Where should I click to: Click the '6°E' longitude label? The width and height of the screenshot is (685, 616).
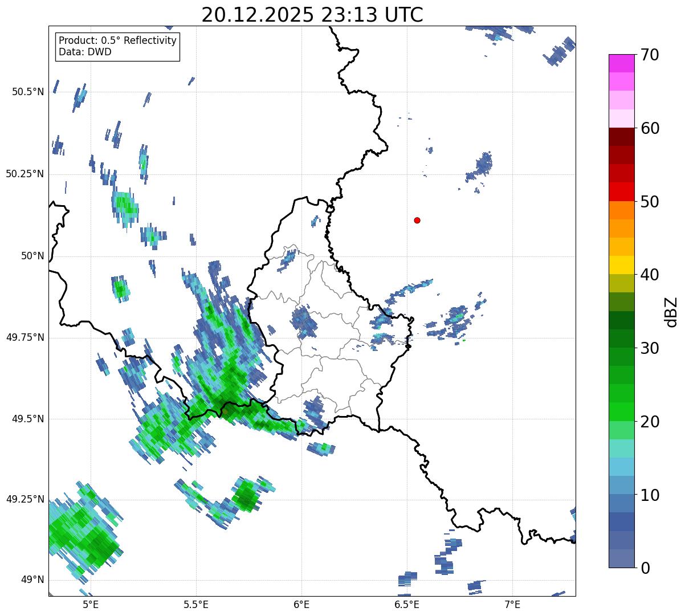pyautogui.click(x=301, y=605)
